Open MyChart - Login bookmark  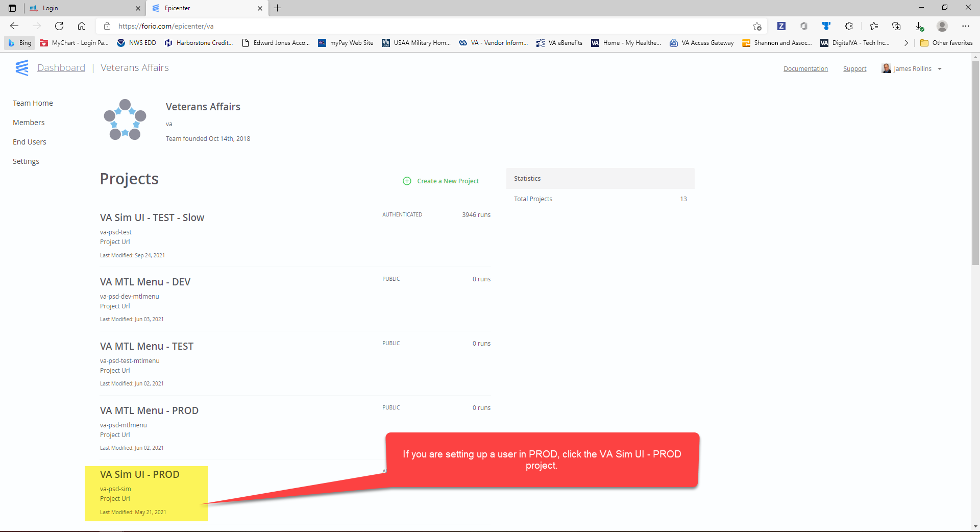click(x=74, y=43)
